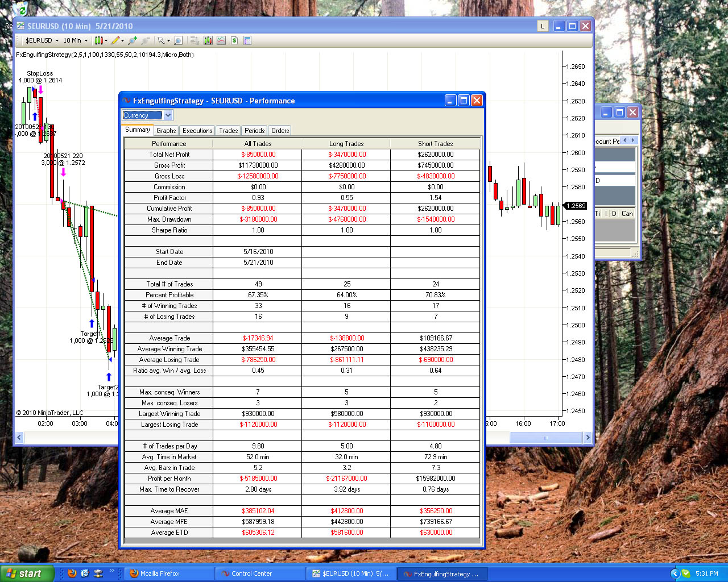The image size is (728, 582).
Task: Click the show desktop quick launch icon
Action: (98, 573)
